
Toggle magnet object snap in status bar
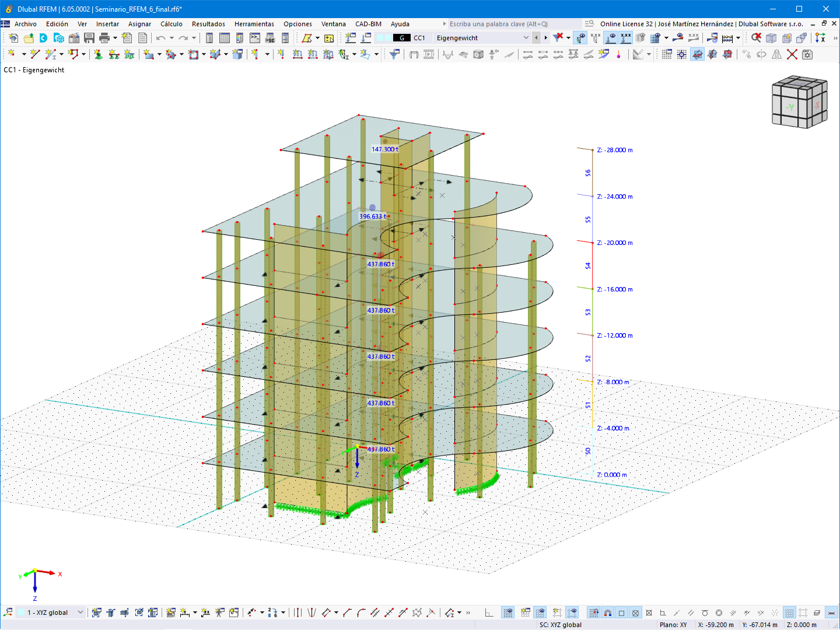607,612
